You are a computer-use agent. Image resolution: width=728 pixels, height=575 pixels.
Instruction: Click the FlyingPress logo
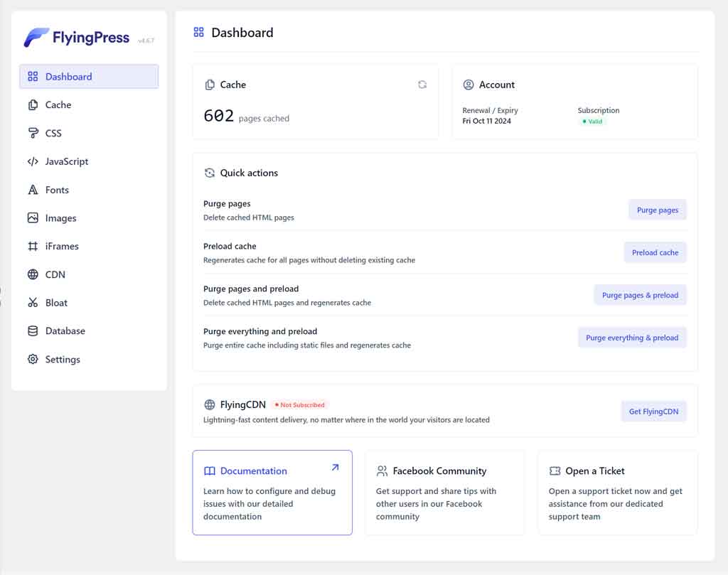77,37
